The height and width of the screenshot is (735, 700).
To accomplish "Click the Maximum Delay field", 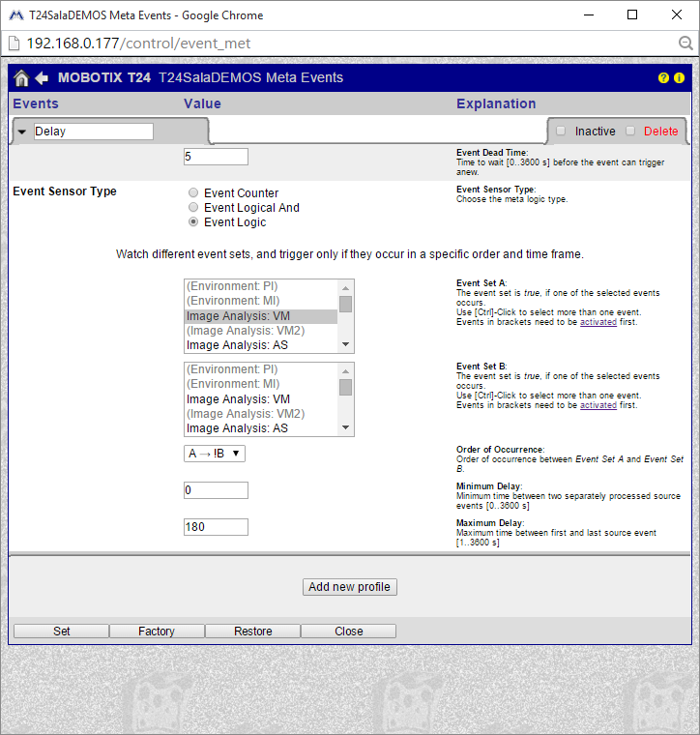I will tap(216, 527).
